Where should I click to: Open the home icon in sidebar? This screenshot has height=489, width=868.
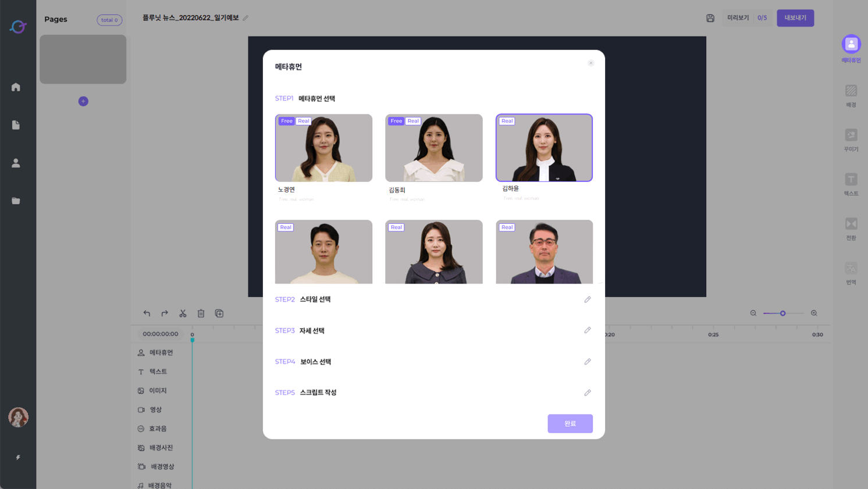click(16, 87)
